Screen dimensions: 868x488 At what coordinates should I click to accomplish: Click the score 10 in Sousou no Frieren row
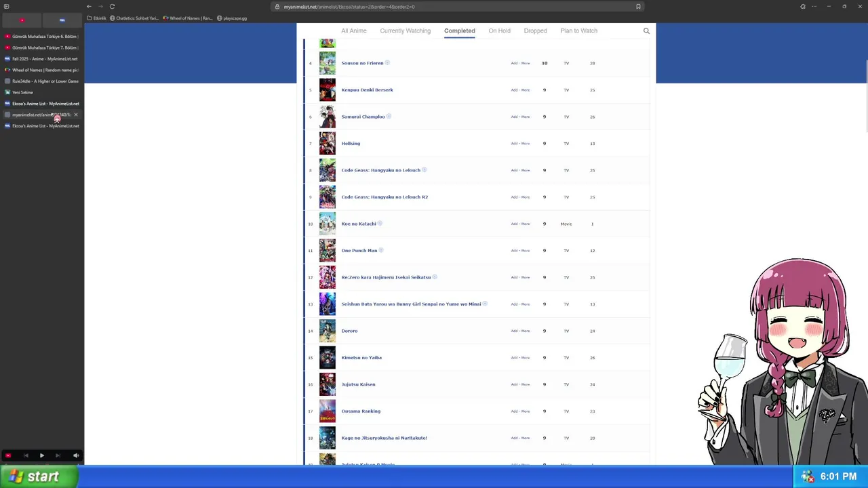coord(545,63)
